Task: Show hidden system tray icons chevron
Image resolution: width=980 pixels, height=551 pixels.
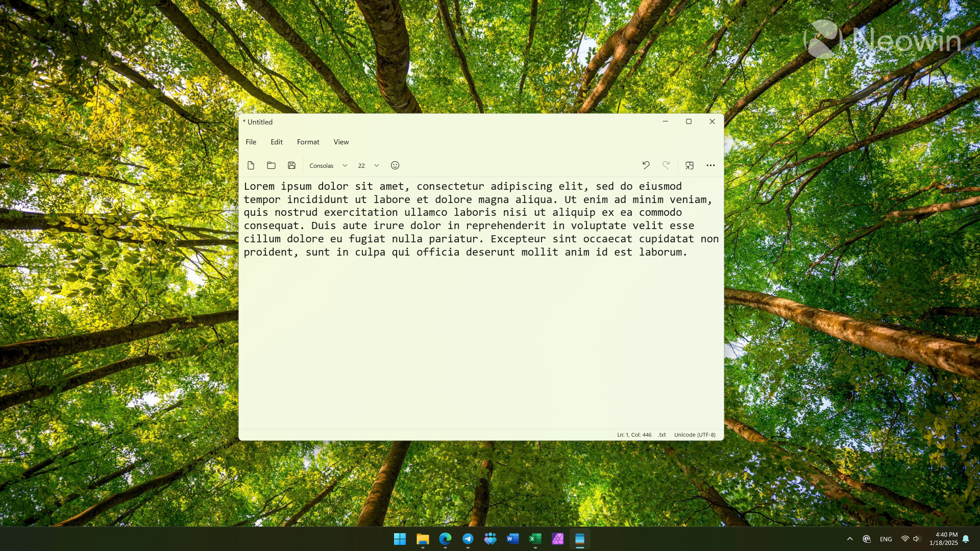Action: click(x=850, y=539)
